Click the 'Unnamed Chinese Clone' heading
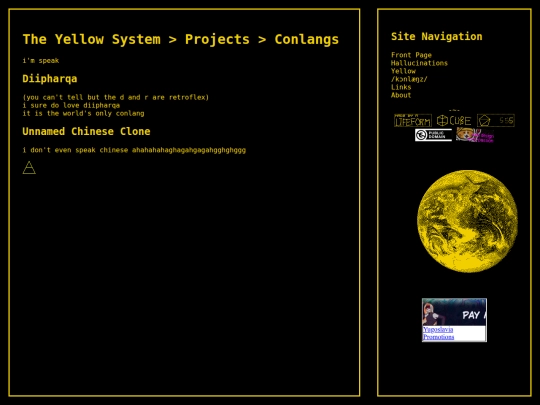Image resolution: width=540 pixels, height=405 pixels. (86, 131)
